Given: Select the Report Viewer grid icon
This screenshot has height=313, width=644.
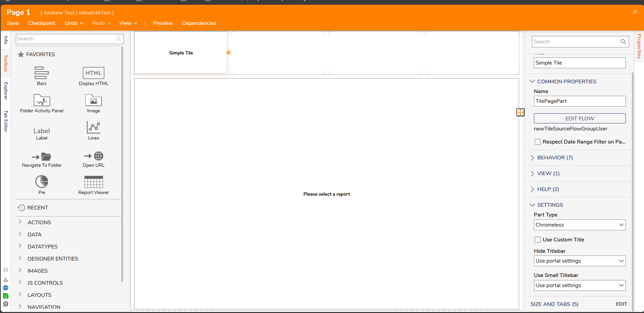Looking at the screenshot, I should point(93,182).
